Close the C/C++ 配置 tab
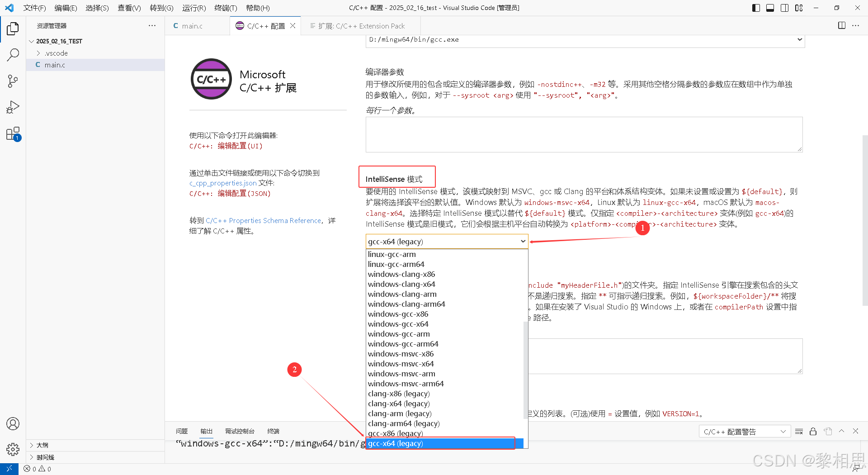The width and height of the screenshot is (868, 475). click(293, 26)
